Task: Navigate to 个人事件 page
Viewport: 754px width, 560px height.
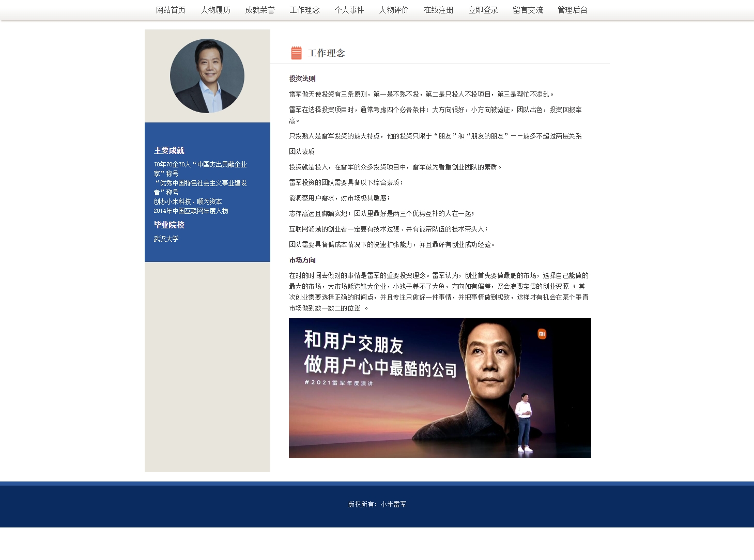Action: tap(349, 10)
